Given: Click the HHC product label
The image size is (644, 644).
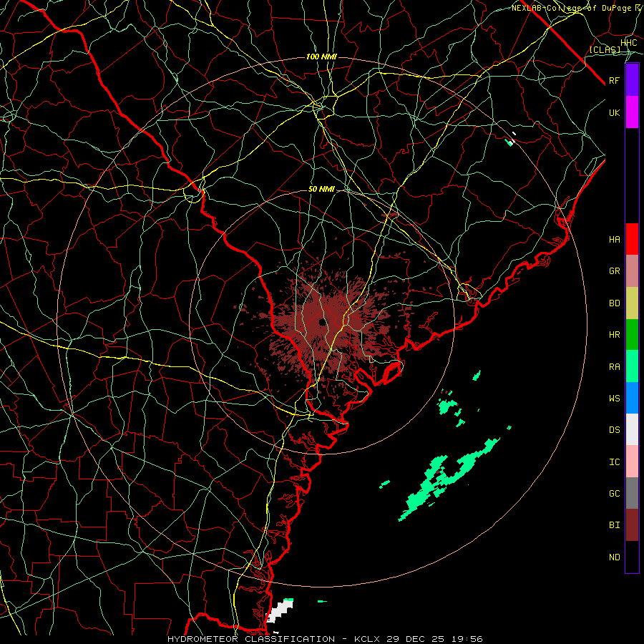Looking at the screenshot, I should tap(629, 43).
